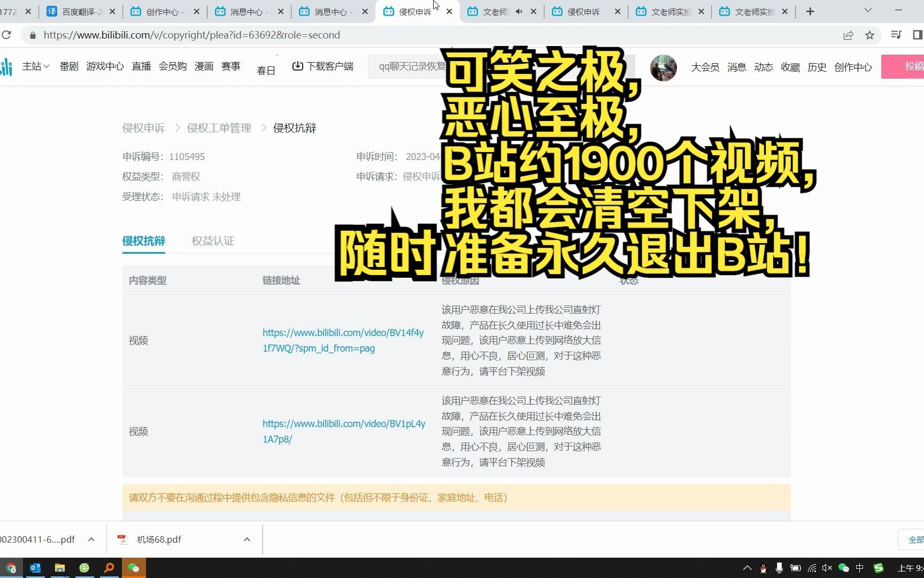Bookmark this page with the star icon

pos(869,35)
